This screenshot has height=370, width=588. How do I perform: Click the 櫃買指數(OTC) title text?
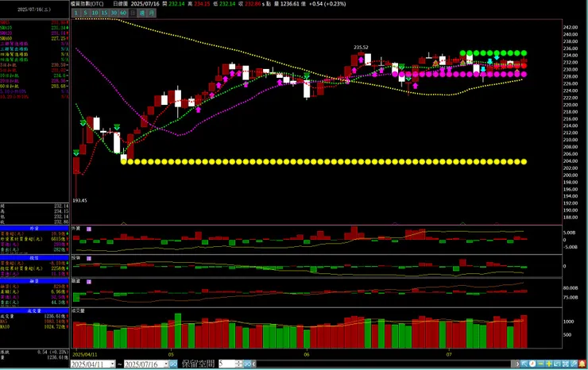pos(87,4)
